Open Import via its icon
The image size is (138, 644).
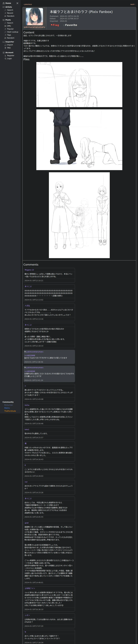(x=5, y=45)
